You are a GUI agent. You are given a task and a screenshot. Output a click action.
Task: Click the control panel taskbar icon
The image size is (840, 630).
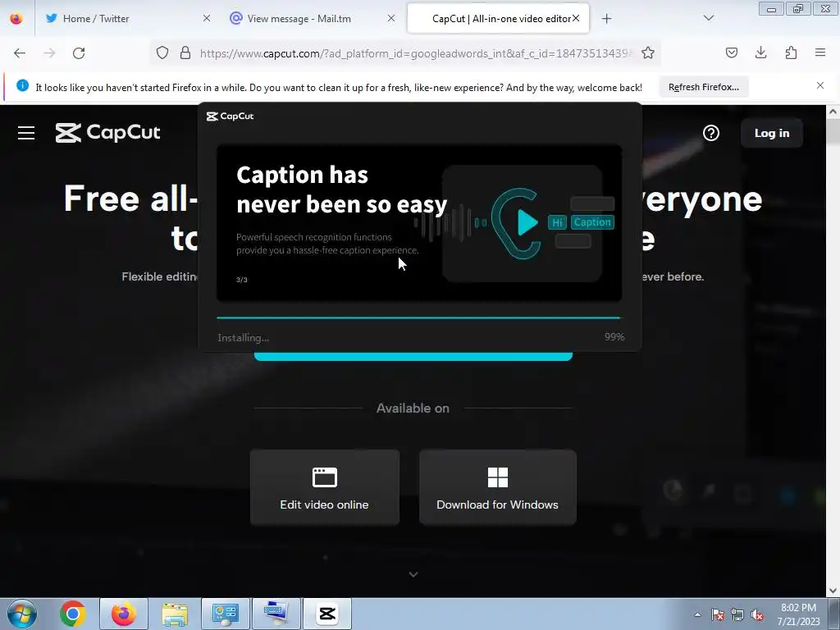[225, 614]
